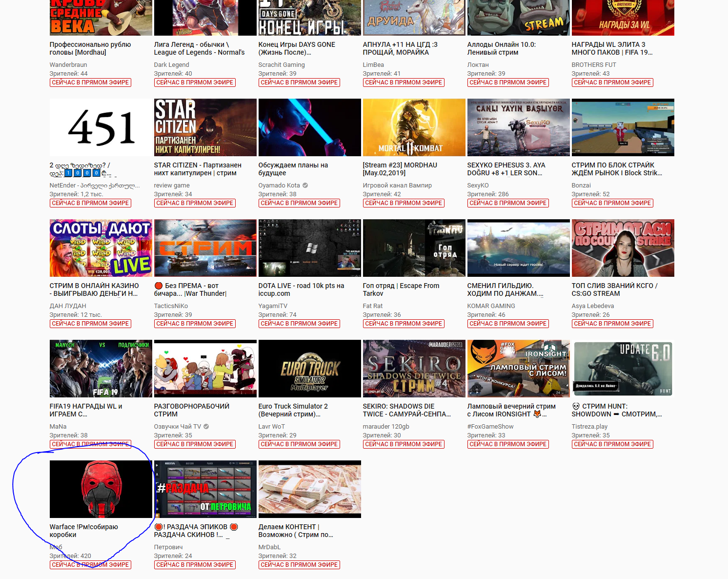Viewport: 728px width, 579px height.
Task: Click the skull icon before СТРИМ HUNT title
Action: (576, 406)
